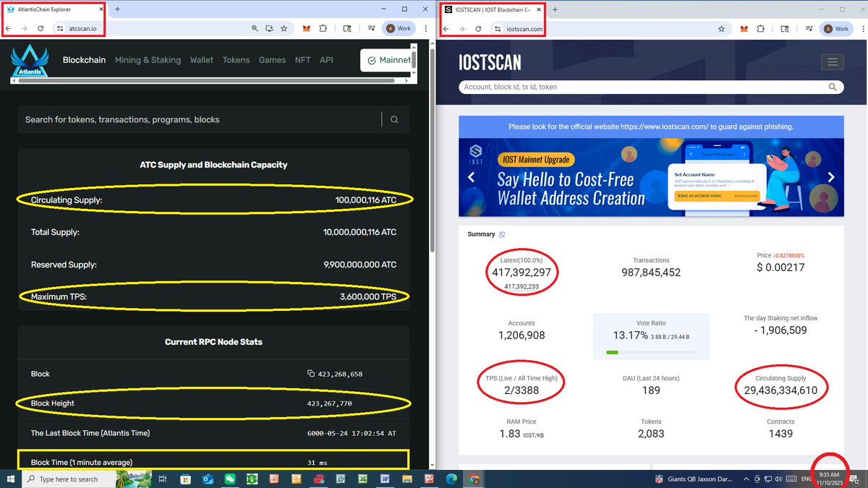
Task: Open Task View on the taskbar
Action: [163, 479]
